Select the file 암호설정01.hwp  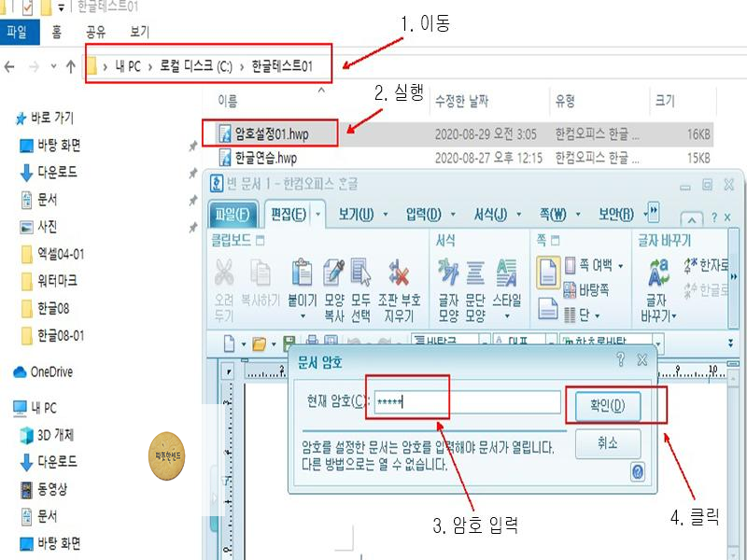point(272,134)
